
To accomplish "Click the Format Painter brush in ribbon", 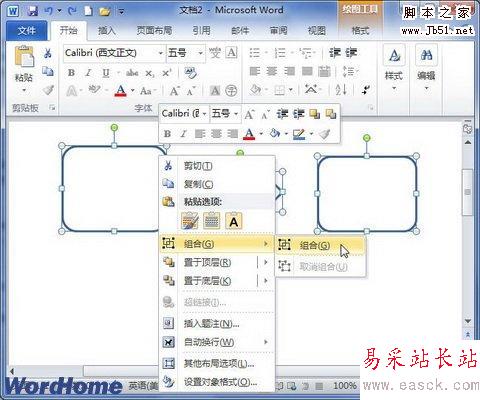I will coord(48,90).
